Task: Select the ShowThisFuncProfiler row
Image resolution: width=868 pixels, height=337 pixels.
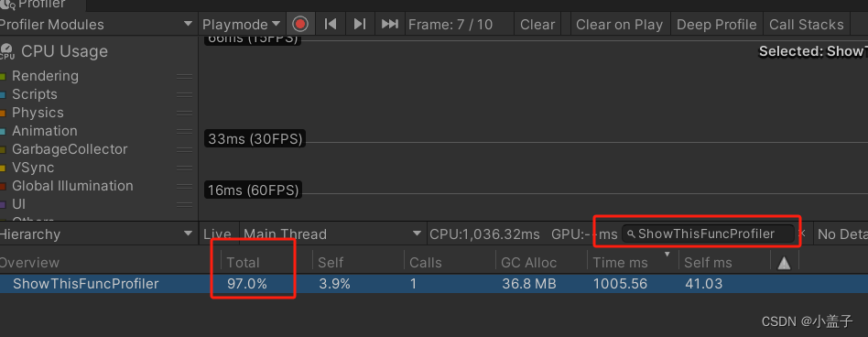Action: coord(434,285)
